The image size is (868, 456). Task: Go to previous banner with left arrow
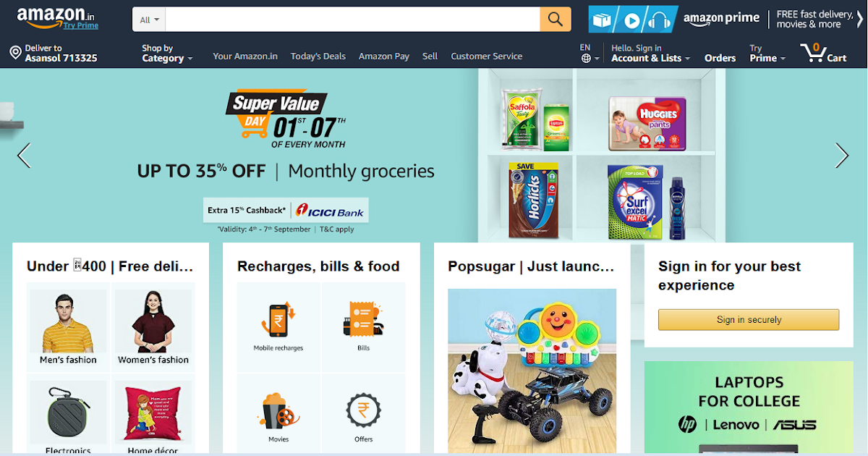coord(24,155)
